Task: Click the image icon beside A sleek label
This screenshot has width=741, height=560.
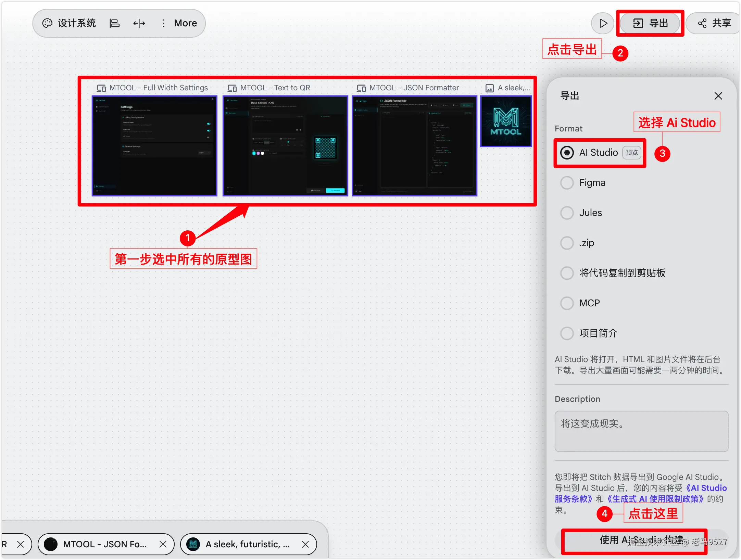Action: [490, 88]
